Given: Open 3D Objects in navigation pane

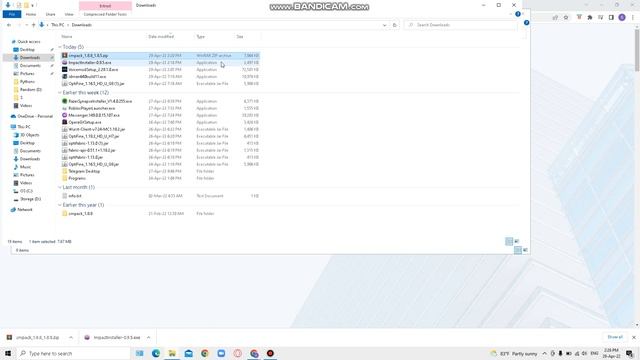Looking at the screenshot, I should [29, 135].
